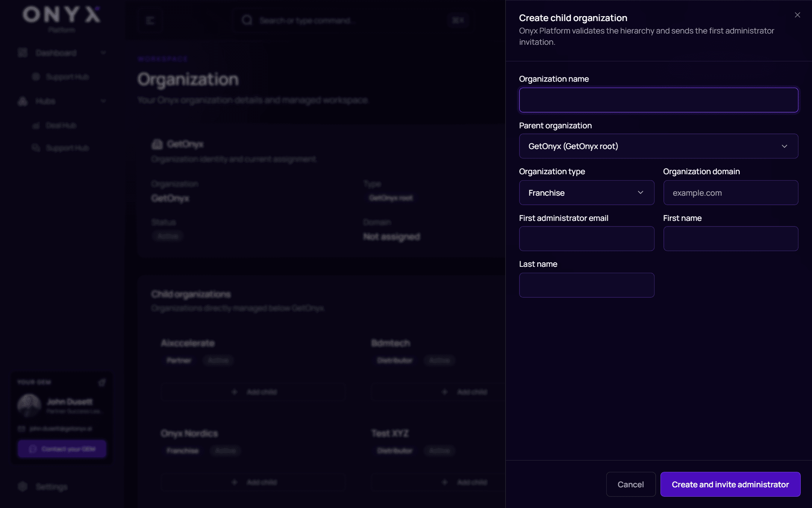Click Add child under Test XYZ
The image size is (812, 508).
coord(465,482)
